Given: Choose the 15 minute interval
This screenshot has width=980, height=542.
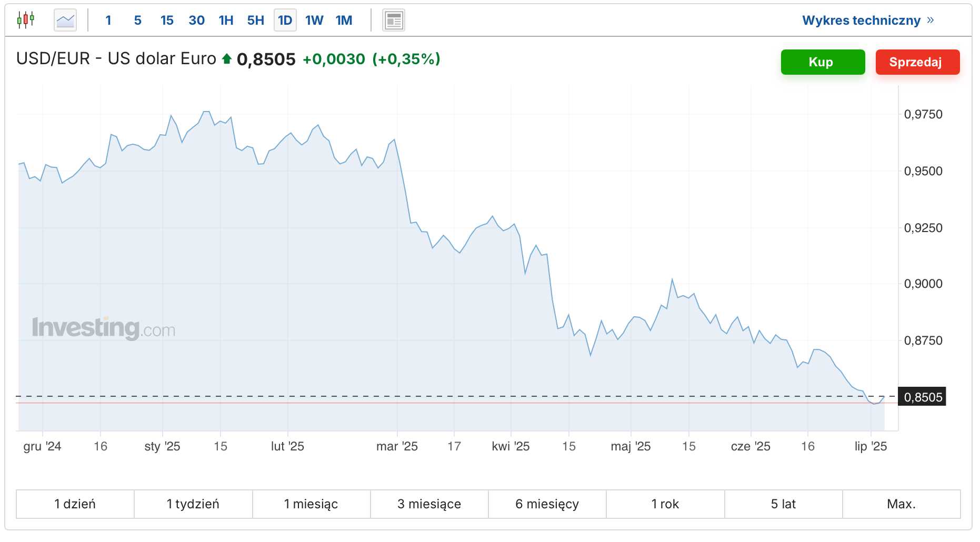Looking at the screenshot, I should pos(167,21).
